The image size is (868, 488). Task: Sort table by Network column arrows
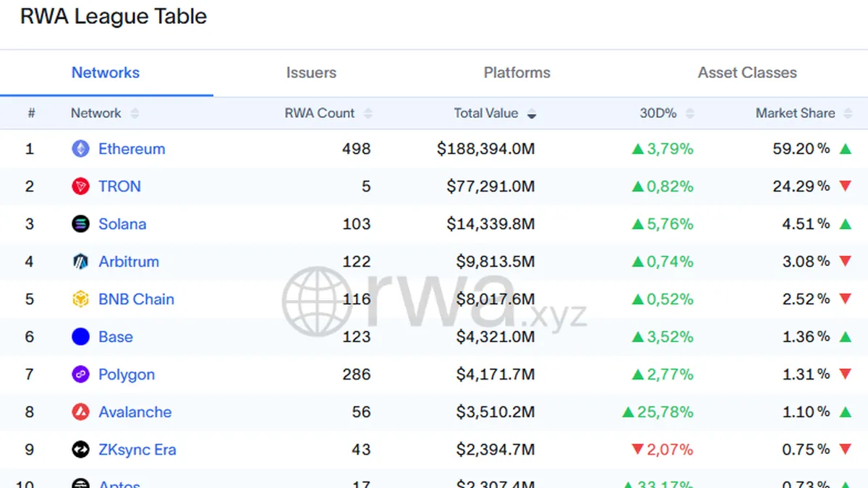(x=135, y=114)
